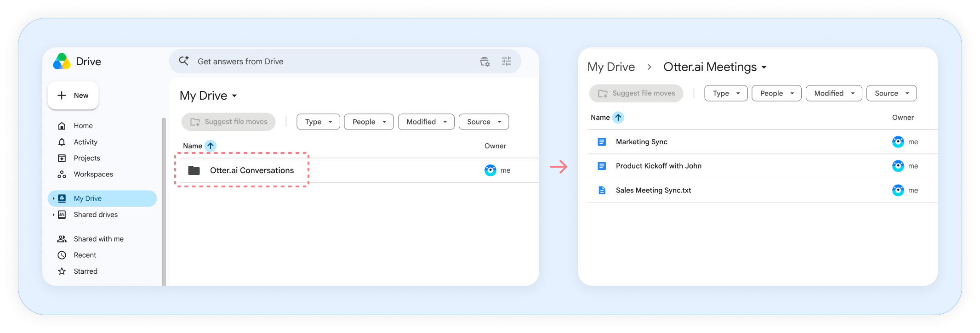Screen dimensions: 980x333
Task: Click the Product Kickoff with John doc icon
Action: point(602,166)
